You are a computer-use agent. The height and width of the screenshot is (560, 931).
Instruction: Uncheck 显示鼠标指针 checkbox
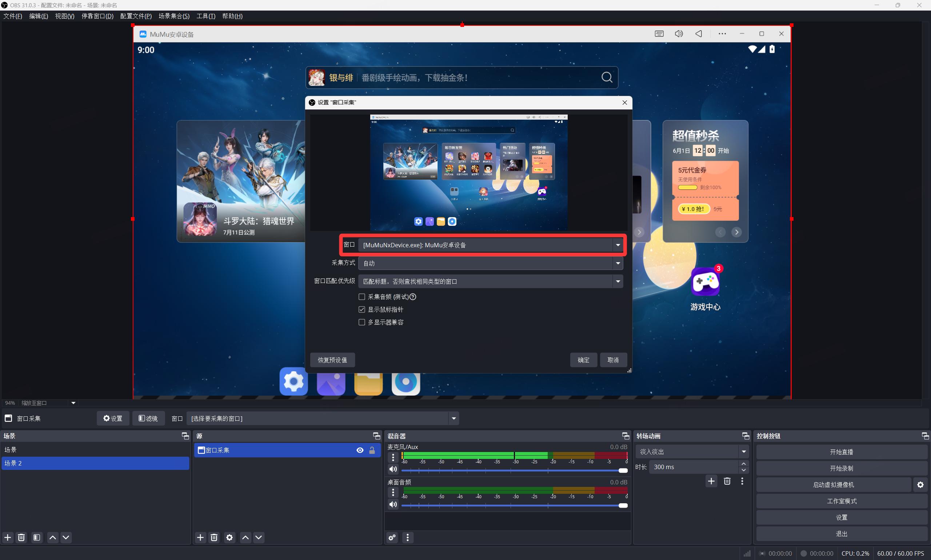(361, 309)
